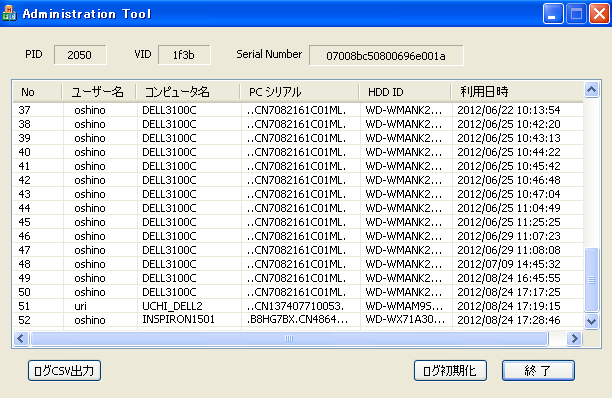Click the horizontal scrollbar right arrow
The height and width of the screenshot is (399, 613).
(574, 338)
